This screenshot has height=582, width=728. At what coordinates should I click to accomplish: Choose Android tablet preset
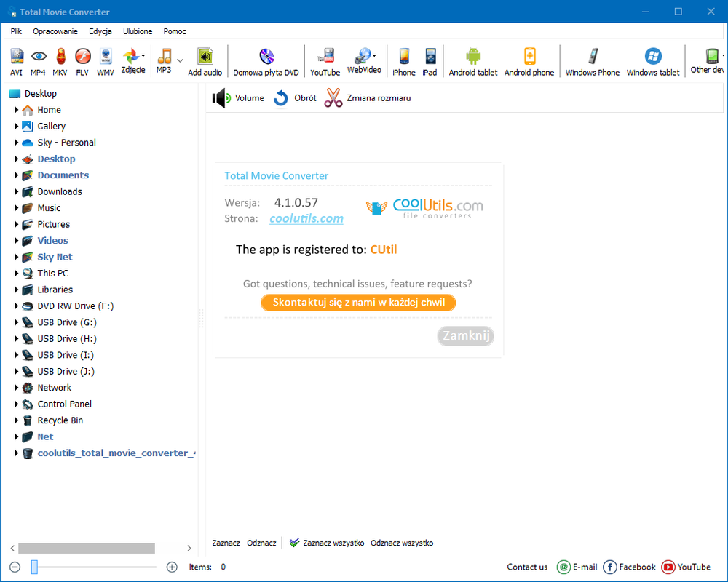(473, 62)
